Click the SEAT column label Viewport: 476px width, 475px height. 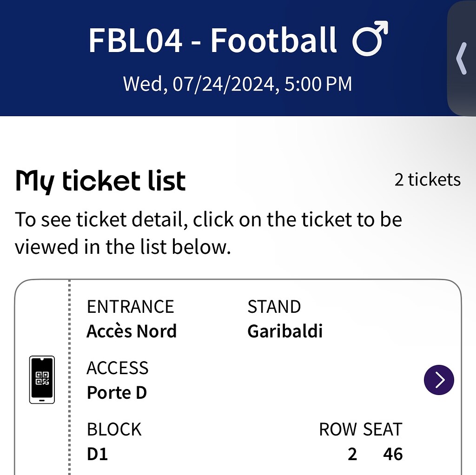point(383,429)
